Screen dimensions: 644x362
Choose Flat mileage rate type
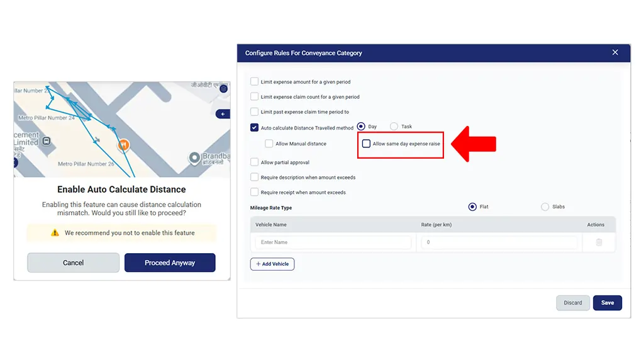coord(472,206)
